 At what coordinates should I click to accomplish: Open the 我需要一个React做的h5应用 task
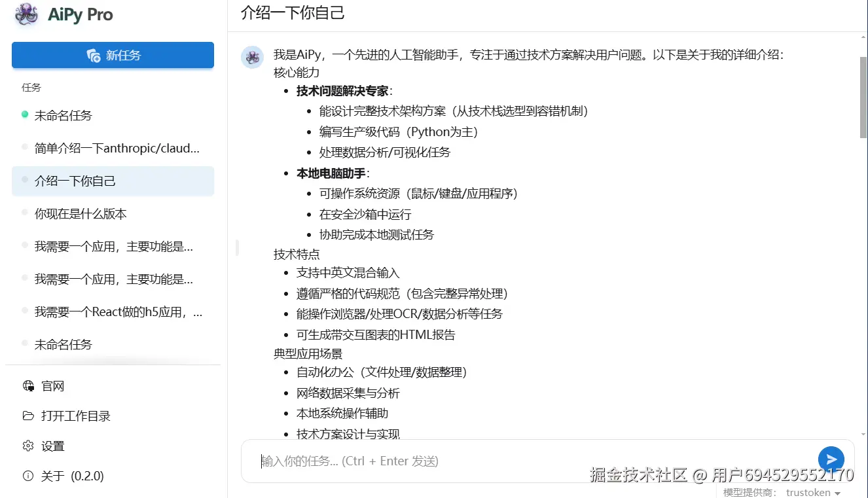[113, 312]
